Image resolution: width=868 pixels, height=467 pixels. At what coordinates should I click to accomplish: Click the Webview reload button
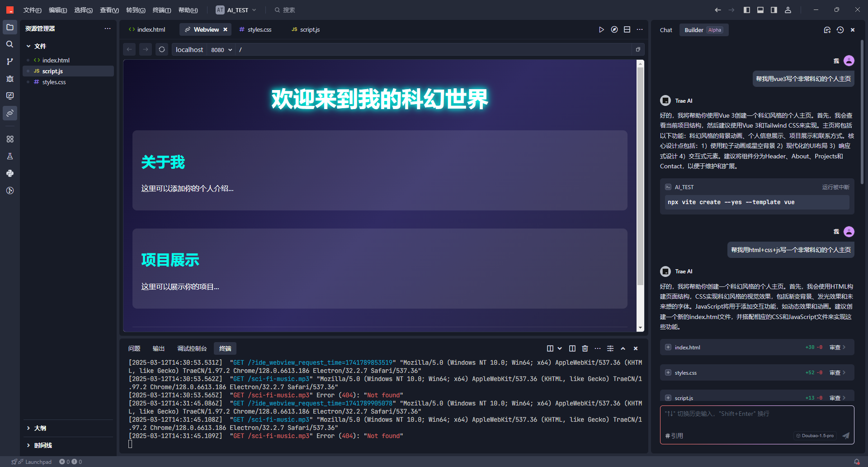click(x=162, y=49)
